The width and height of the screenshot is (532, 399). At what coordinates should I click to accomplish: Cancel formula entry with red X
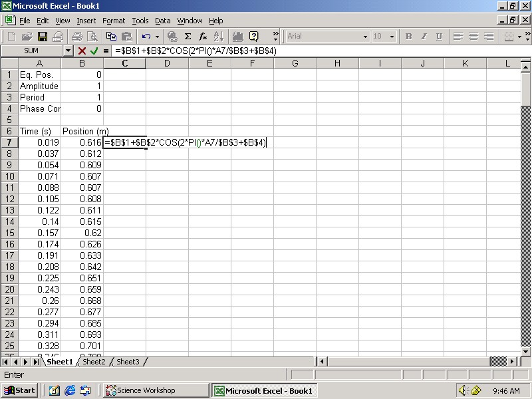(x=82, y=51)
